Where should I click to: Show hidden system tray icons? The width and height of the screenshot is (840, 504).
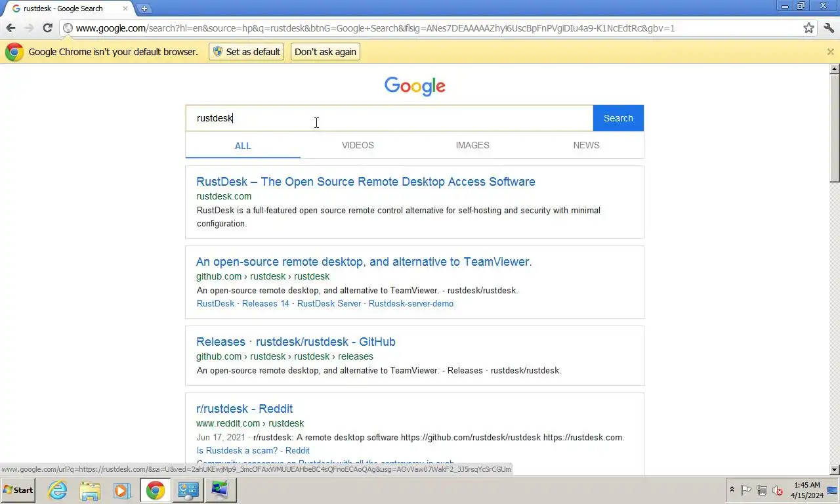point(732,490)
